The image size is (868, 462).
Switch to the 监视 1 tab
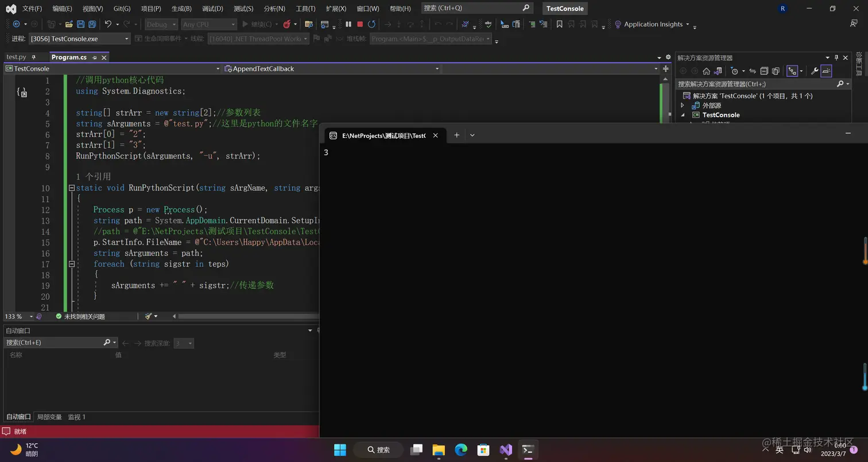(x=76, y=417)
